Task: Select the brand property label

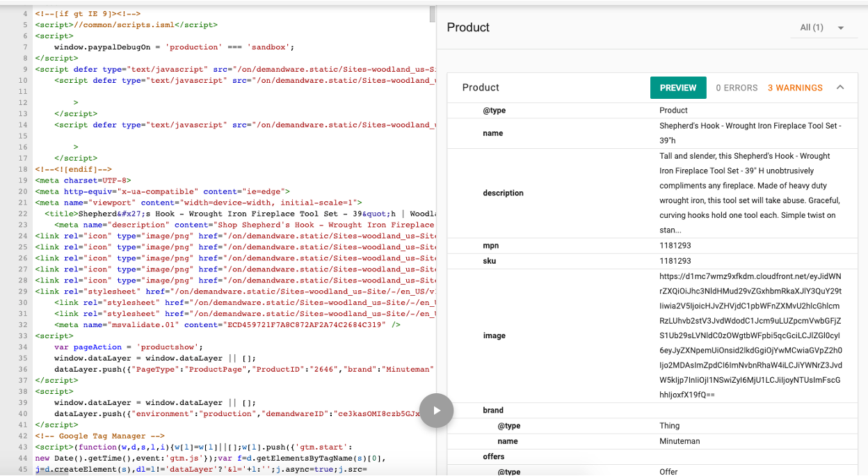Action: [493, 411]
